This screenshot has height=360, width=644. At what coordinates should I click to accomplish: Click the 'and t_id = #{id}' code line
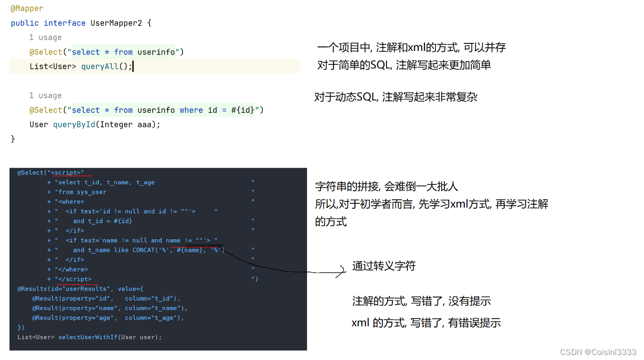pos(151,221)
